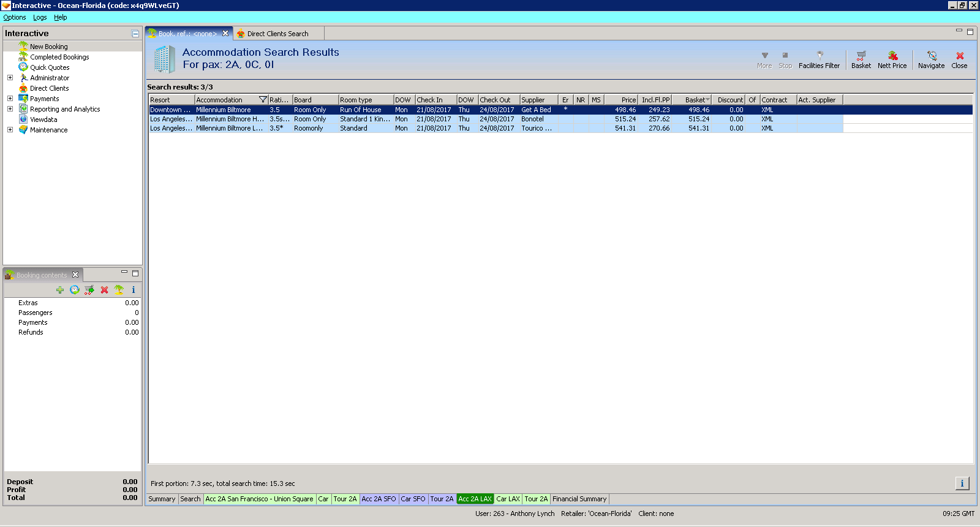Open the Options menu
This screenshot has width=980, height=527.
click(x=15, y=17)
